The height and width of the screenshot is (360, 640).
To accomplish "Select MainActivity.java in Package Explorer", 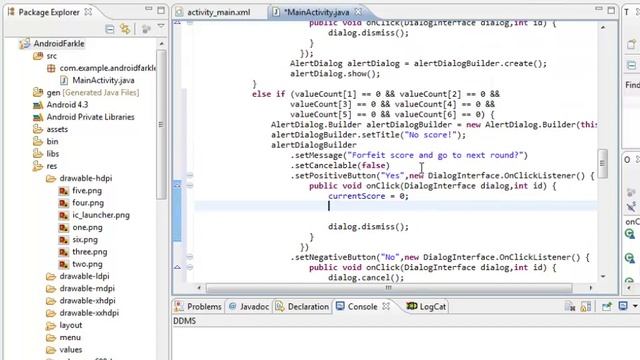I will pos(103,80).
